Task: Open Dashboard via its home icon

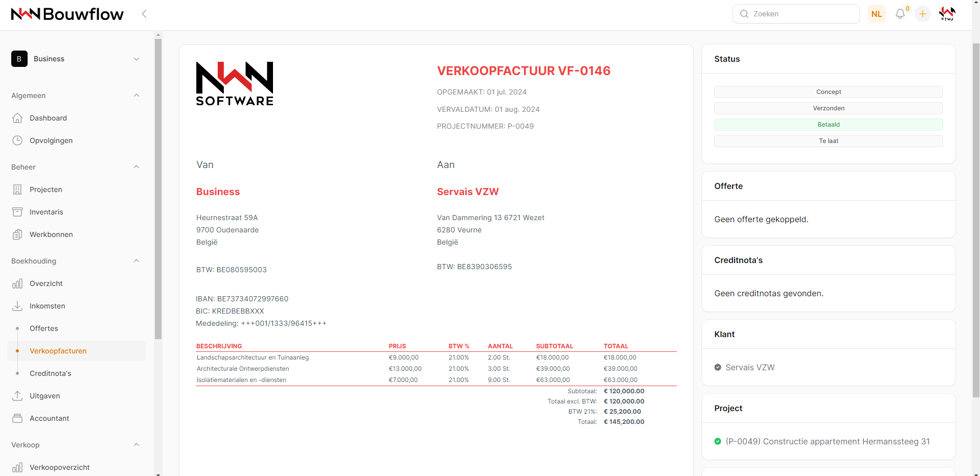Action: point(17,118)
